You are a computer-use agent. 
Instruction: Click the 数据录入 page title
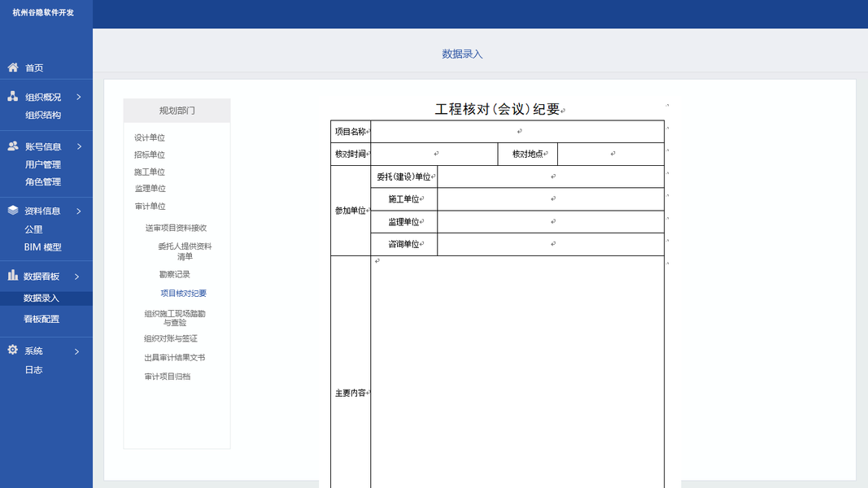[462, 54]
